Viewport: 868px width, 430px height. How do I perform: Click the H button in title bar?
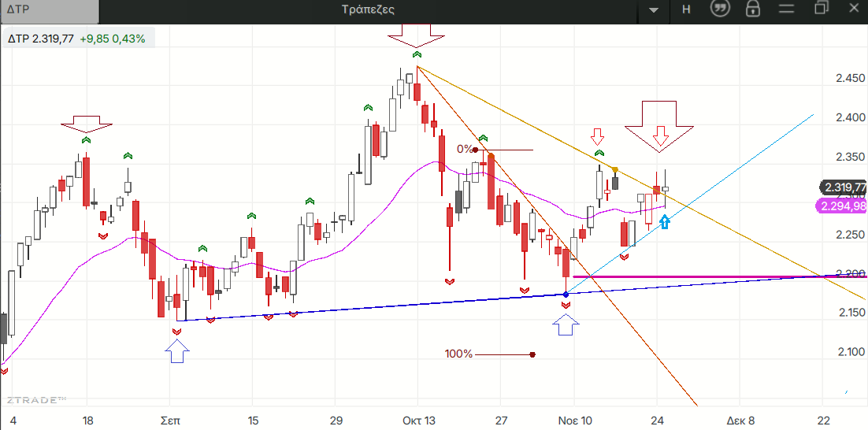(x=685, y=9)
